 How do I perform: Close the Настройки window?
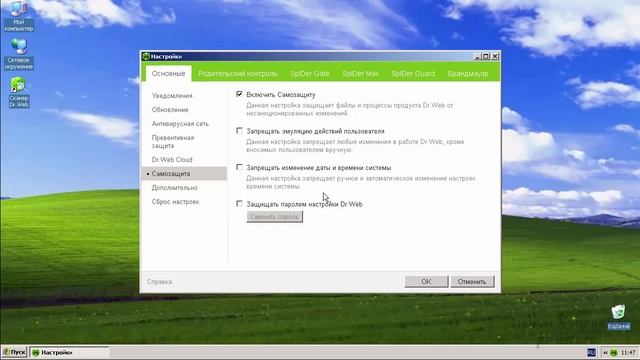[x=495, y=56]
